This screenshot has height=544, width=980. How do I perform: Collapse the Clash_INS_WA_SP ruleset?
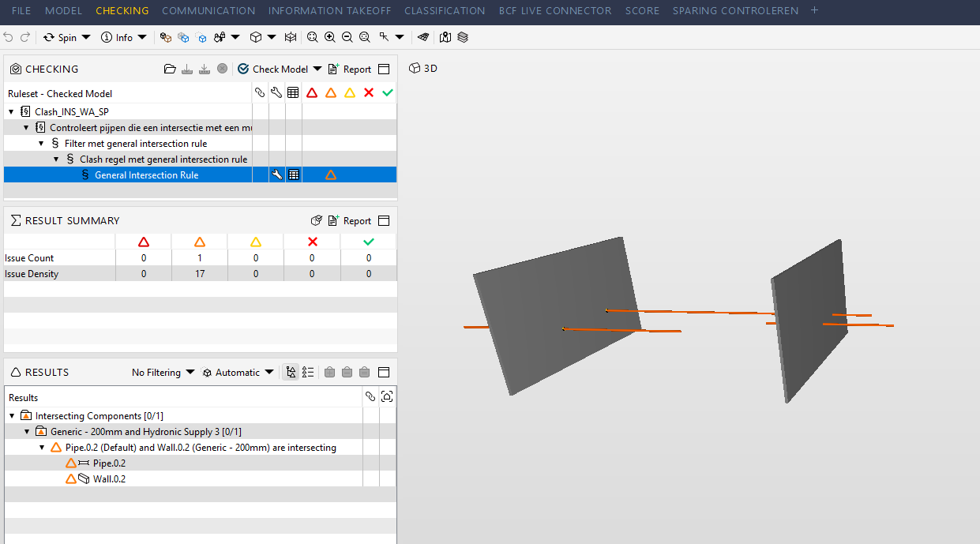[x=11, y=112]
